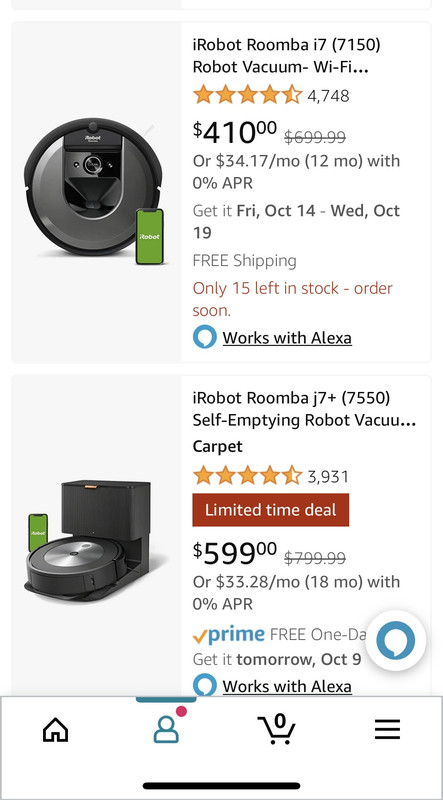Image resolution: width=443 pixels, height=800 pixels.
Task: Click Works with Alexa link for Roomba i7
Action: click(x=287, y=338)
